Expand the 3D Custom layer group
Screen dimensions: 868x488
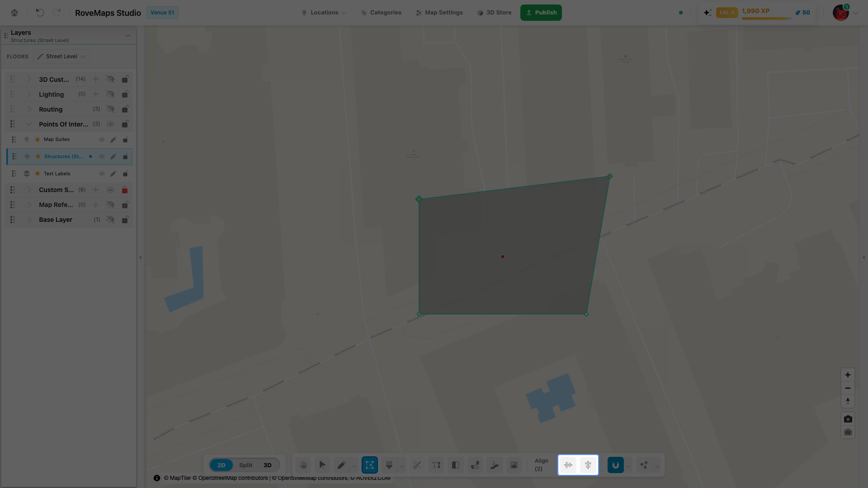(29, 80)
